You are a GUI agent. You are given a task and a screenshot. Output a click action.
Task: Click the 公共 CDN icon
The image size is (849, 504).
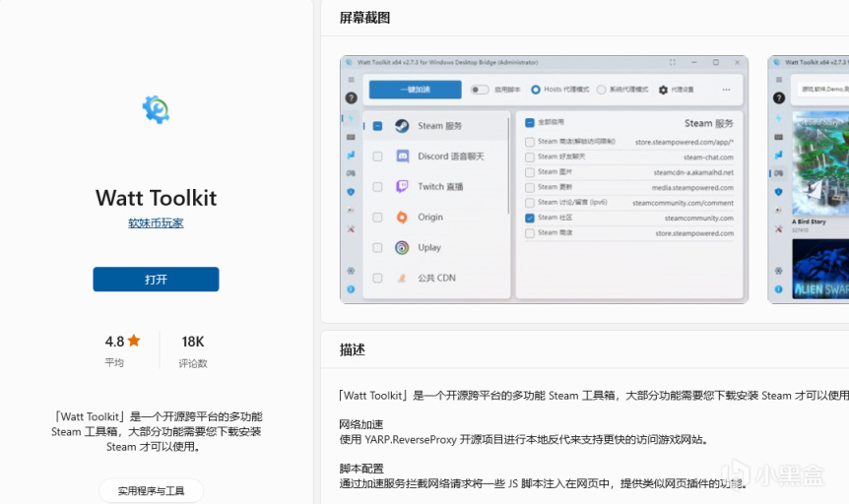(402, 279)
